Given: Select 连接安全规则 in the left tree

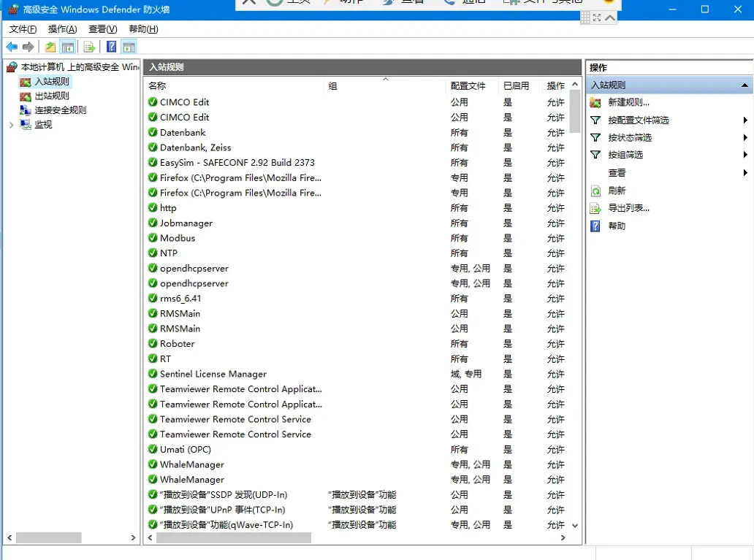Looking at the screenshot, I should tap(60, 110).
